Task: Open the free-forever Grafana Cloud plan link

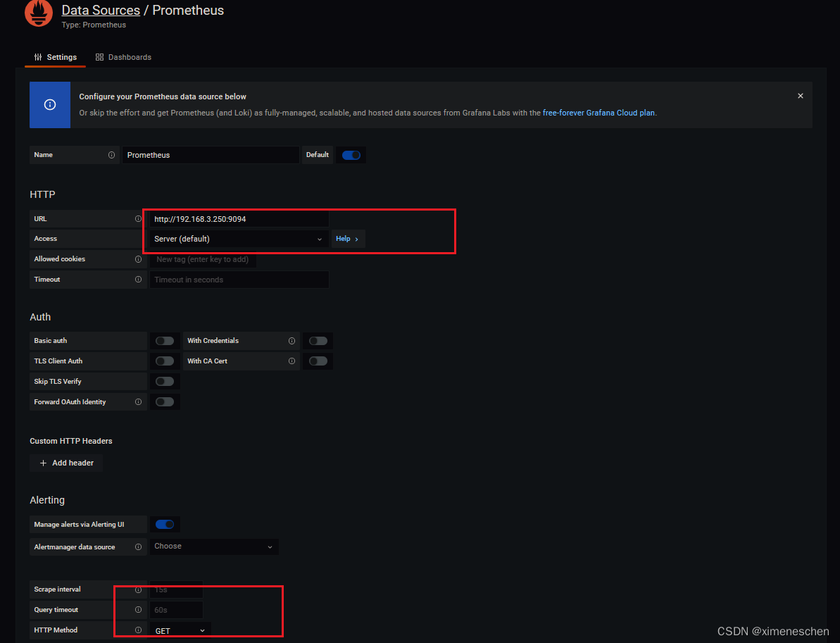Action: click(x=598, y=113)
